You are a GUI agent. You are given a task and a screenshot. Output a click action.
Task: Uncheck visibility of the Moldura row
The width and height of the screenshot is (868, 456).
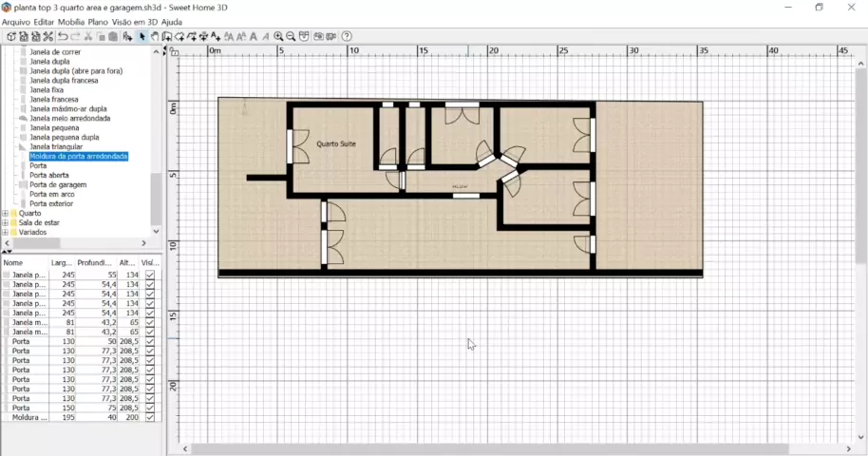coord(150,417)
